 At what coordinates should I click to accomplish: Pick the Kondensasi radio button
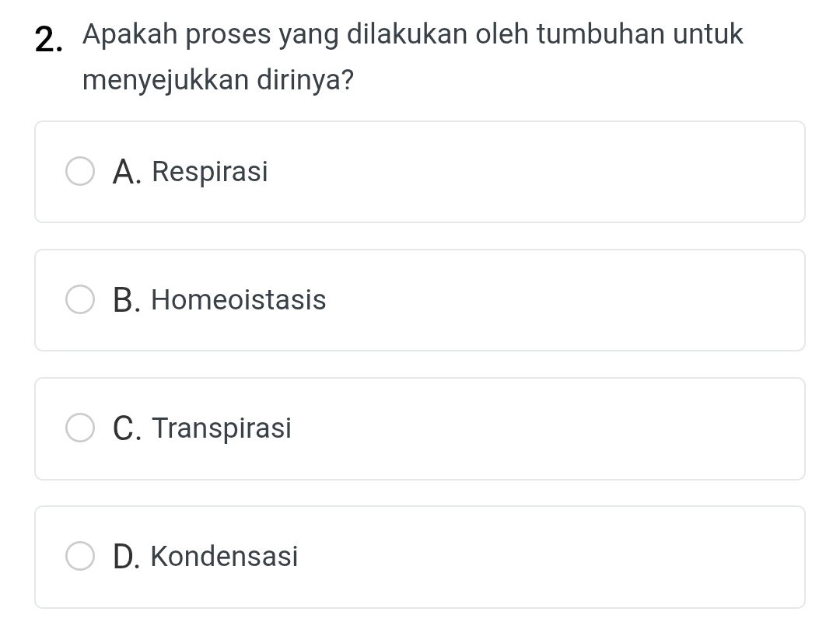[79, 557]
